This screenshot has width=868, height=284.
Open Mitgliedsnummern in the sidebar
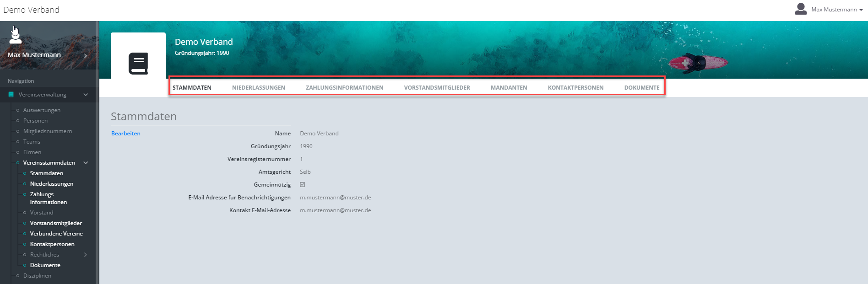48,131
